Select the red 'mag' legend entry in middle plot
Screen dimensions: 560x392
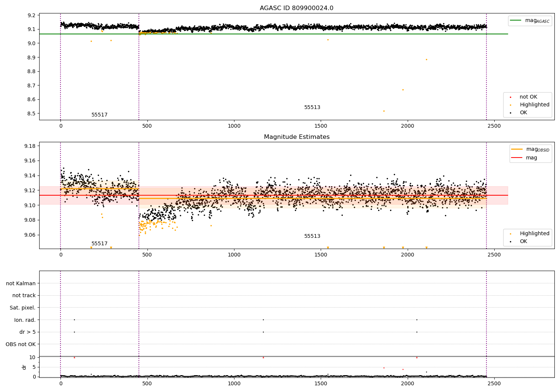525,158
